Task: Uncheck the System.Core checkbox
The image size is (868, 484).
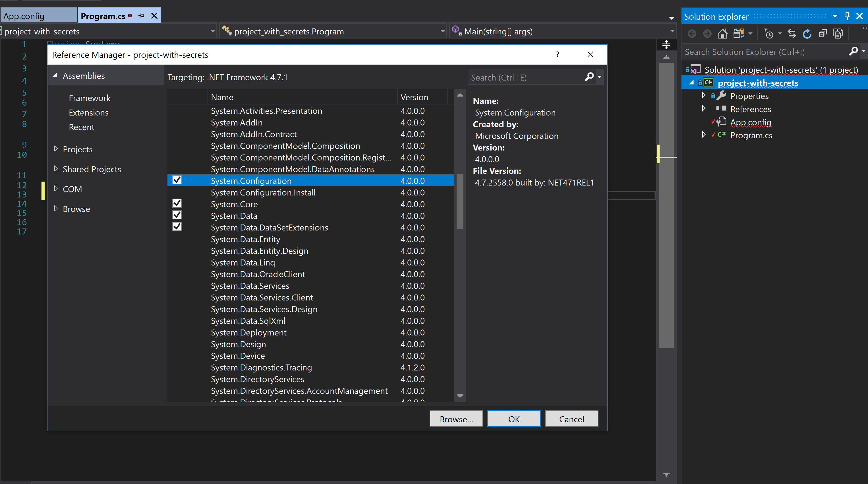Action: pos(177,203)
